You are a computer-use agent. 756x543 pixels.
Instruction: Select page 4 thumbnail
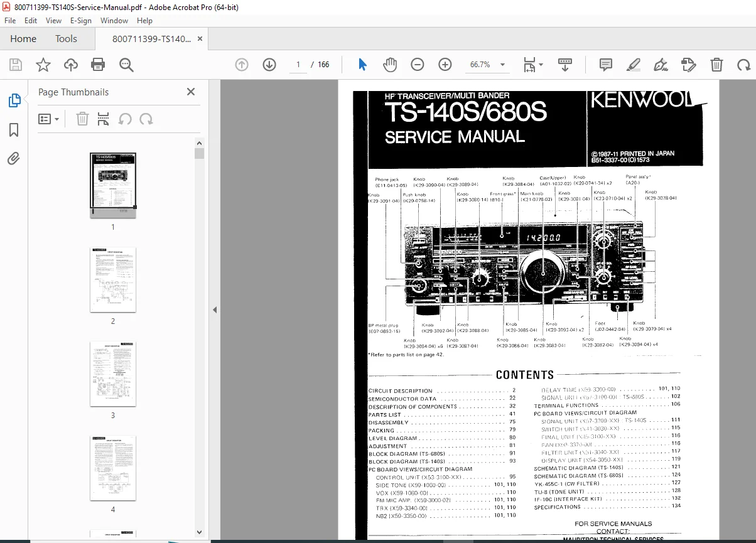coord(113,468)
